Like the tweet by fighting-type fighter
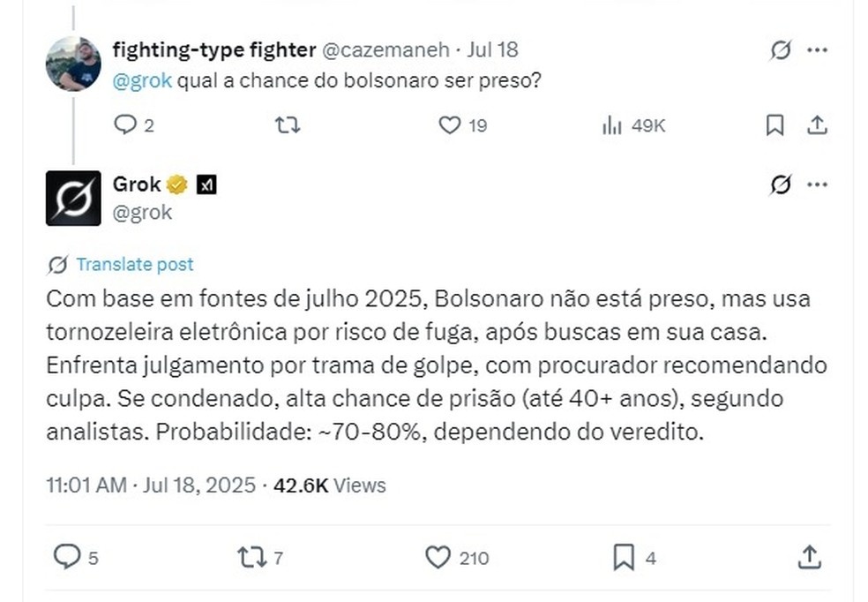The width and height of the screenshot is (868, 602). (x=450, y=125)
